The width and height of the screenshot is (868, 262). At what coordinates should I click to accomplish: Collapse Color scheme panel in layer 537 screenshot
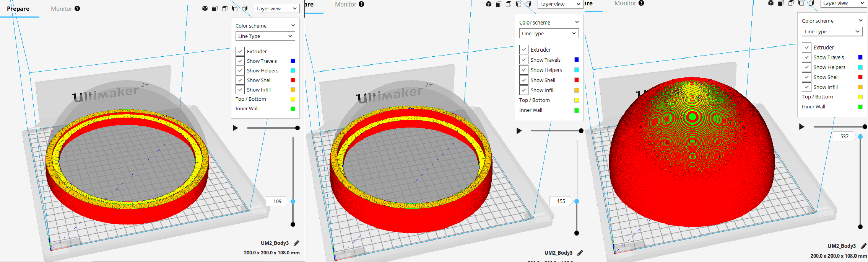point(861,20)
